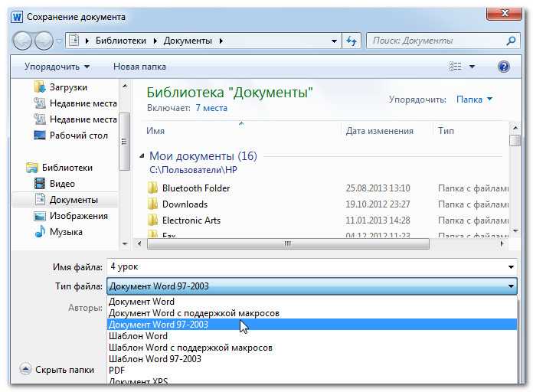
Task: Click the Видео library icon
Action: click(x=40, y=184)
